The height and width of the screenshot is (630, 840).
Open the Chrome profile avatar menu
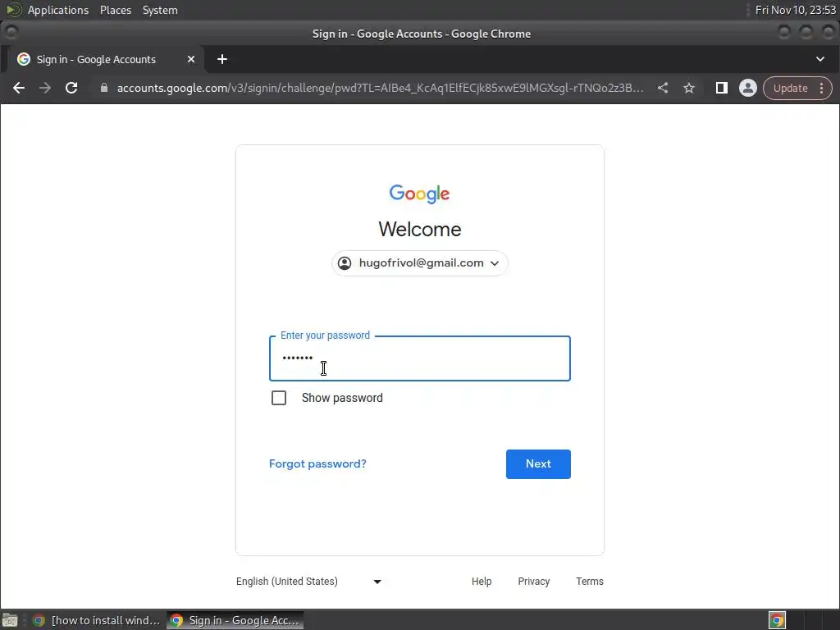(748, 88)
